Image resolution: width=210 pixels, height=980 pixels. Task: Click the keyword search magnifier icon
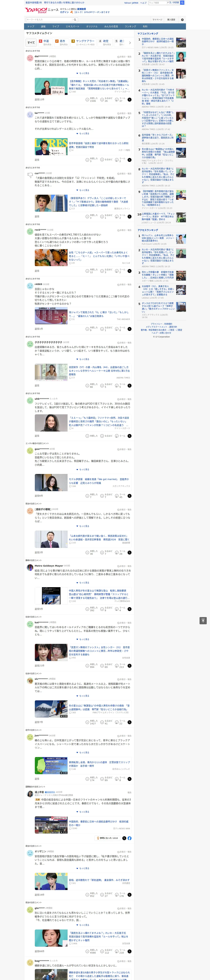click(75, 20)
